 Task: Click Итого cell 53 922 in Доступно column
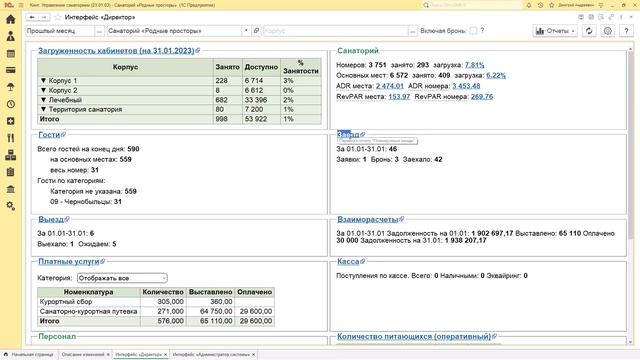pyautogui.click(x=261, y=119)
